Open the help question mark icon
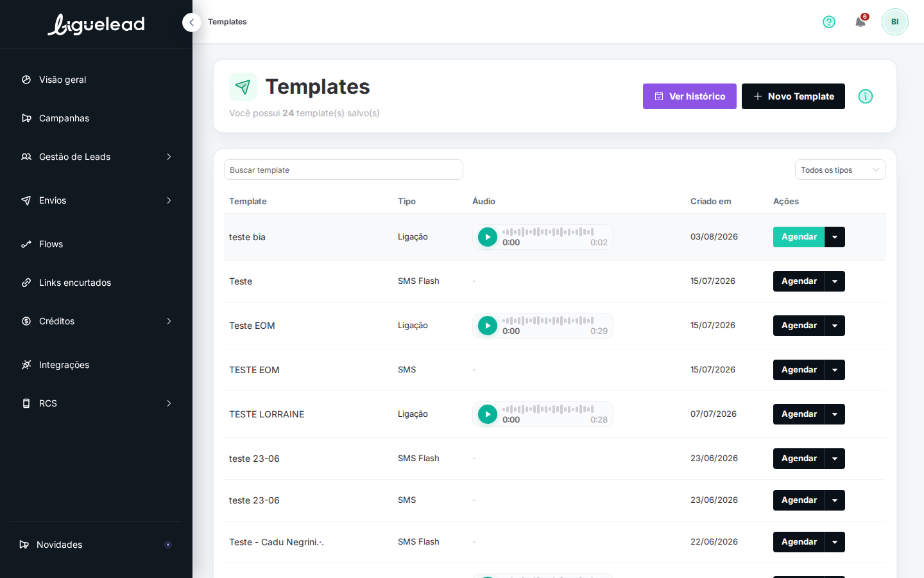The height and width of the screenshot is (578, 924). tap(829, 22)
